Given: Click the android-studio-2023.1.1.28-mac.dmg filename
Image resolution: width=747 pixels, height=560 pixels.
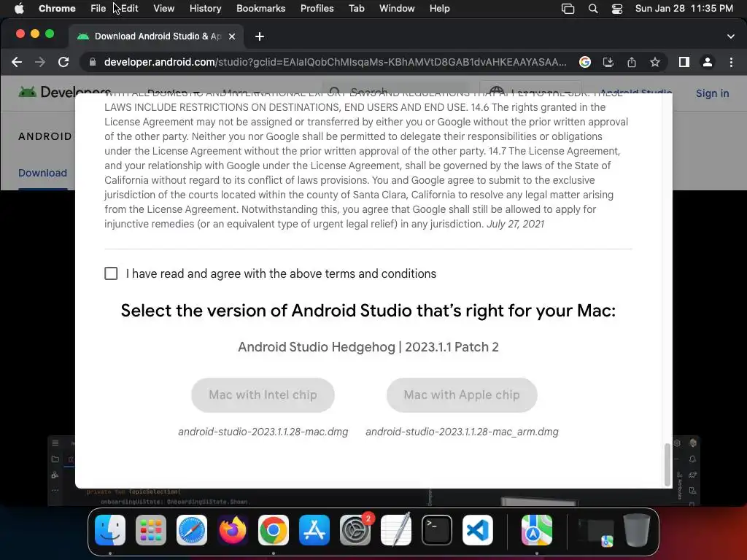Looking at the screenshot, I should 263,432.
